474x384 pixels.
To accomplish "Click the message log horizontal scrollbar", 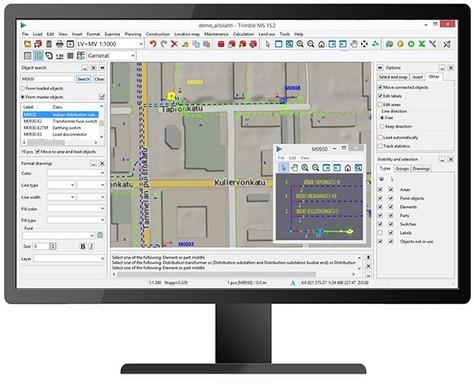I will (233, 274).
